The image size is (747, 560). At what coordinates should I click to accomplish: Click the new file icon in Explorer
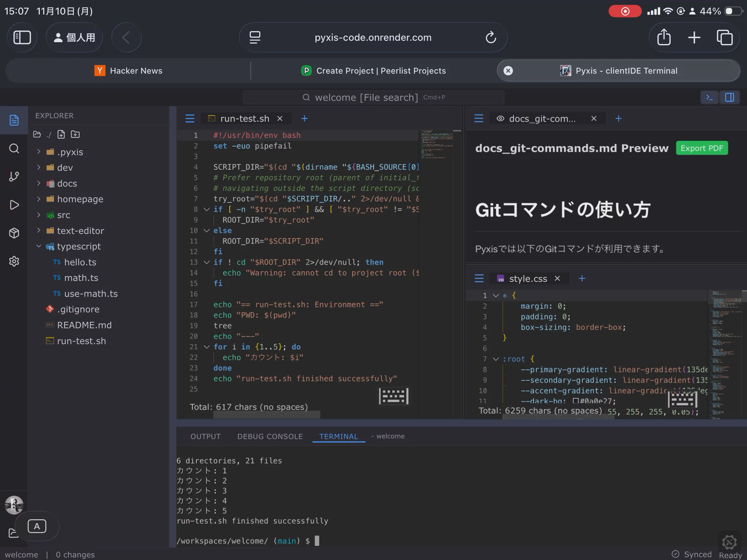[x=61, y=134]
